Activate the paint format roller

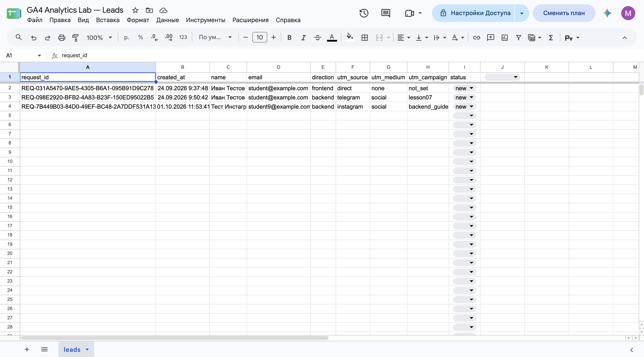(x=76, y=38)
